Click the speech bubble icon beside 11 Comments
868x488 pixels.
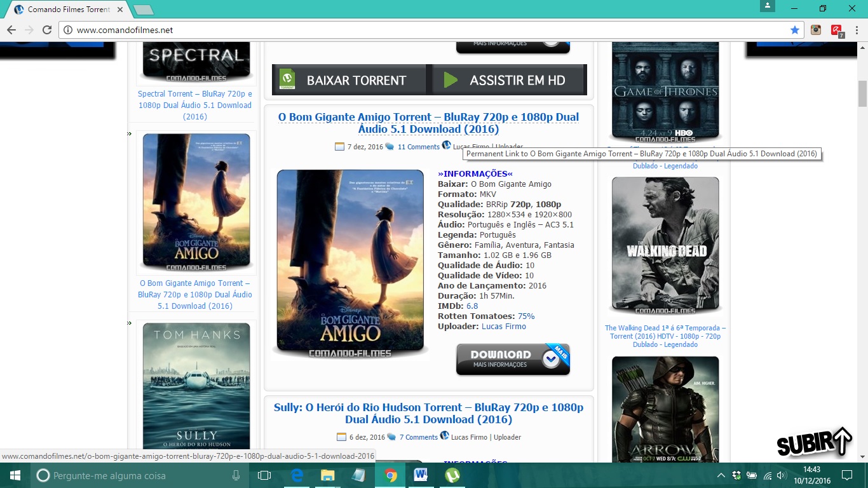point(390,146)
